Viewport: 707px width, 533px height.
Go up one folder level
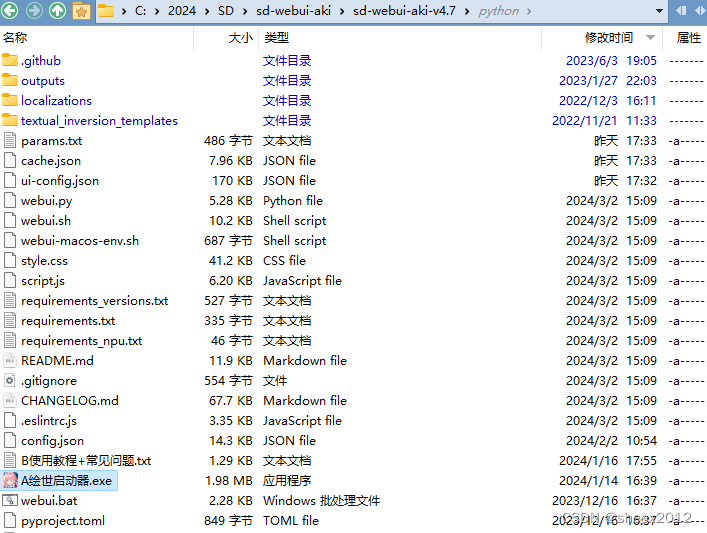tap(57, 11)
